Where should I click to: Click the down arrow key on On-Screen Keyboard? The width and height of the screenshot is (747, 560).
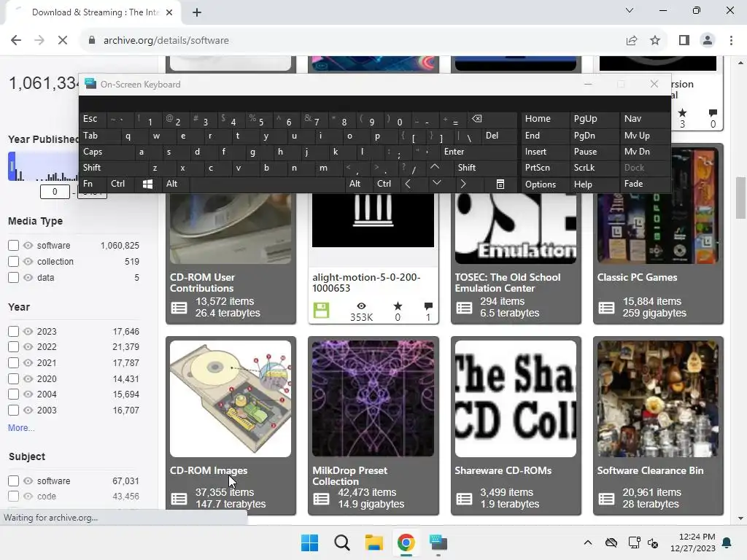tap(437, 184)
